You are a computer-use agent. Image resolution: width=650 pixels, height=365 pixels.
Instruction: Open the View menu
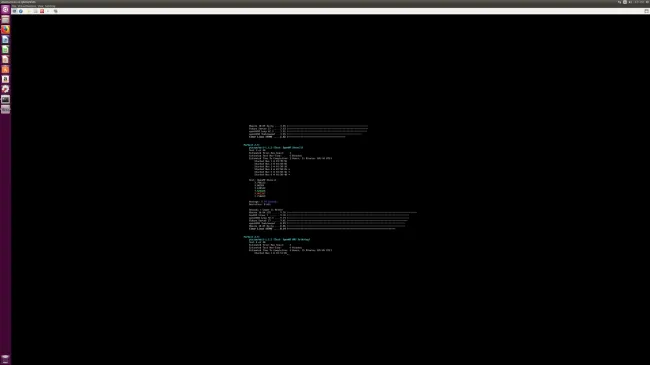click(41, 6)
